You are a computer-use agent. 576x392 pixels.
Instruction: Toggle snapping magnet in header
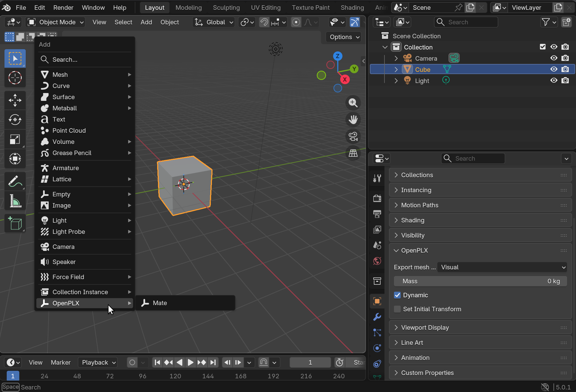tap(264, 22)
